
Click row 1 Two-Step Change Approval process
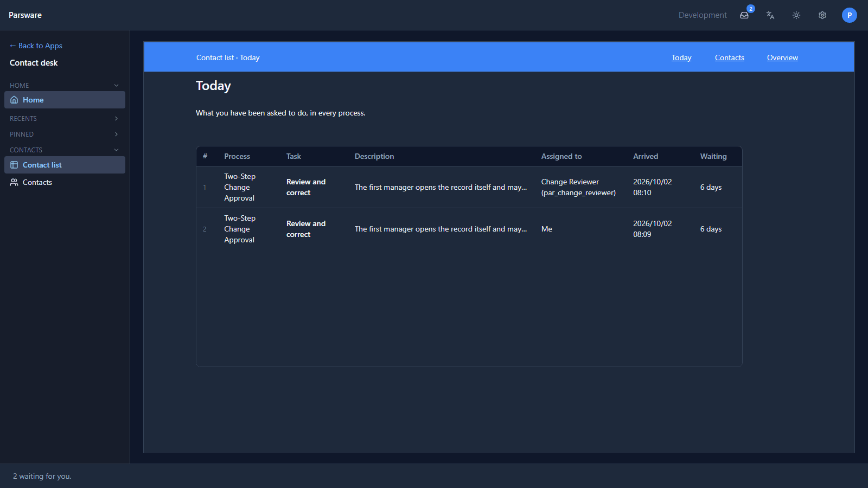240,187
